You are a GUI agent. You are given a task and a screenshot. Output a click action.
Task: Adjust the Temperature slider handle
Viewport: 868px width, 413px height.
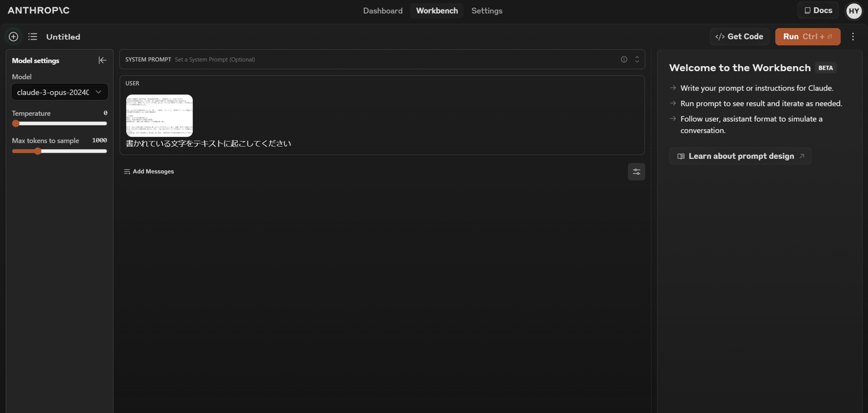pyautogui.click(x=16, y=123)
